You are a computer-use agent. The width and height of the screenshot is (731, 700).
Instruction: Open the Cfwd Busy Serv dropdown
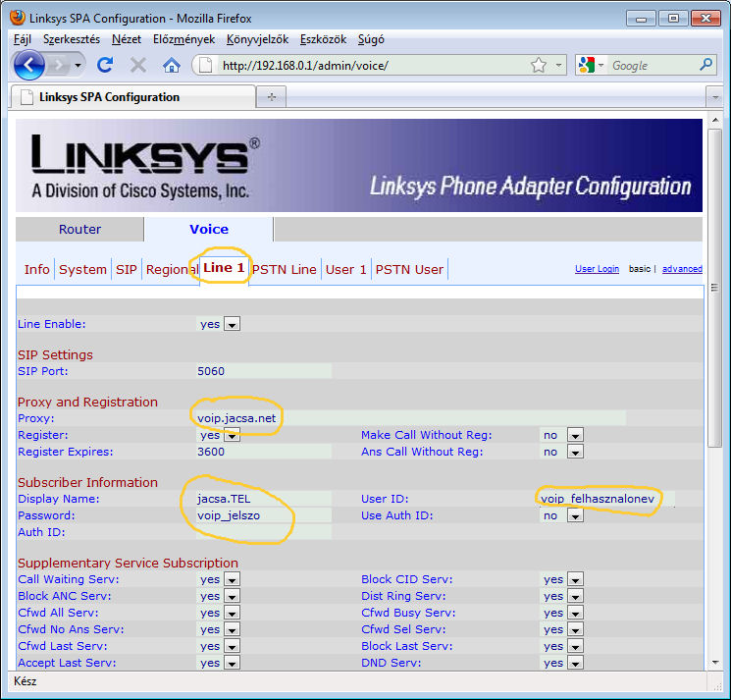pyautogui.click(x=575, y=613)
